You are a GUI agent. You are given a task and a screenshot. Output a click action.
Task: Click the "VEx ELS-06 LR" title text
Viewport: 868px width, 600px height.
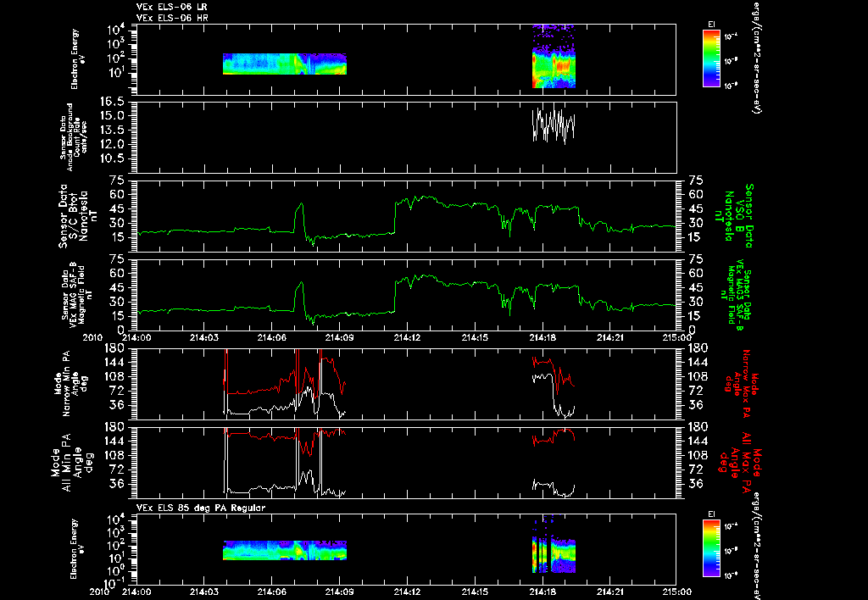point(171,7)
